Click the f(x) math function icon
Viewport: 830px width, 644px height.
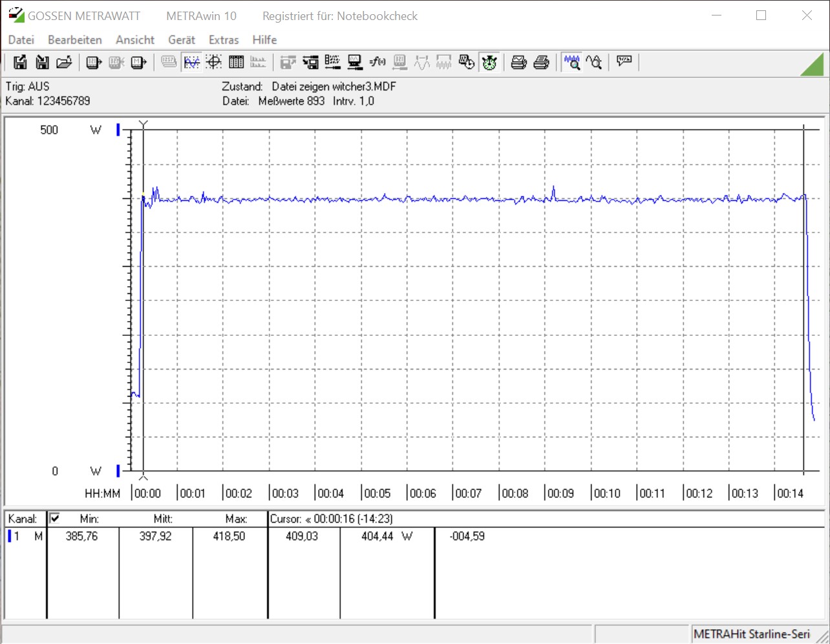tap(378, 62)
